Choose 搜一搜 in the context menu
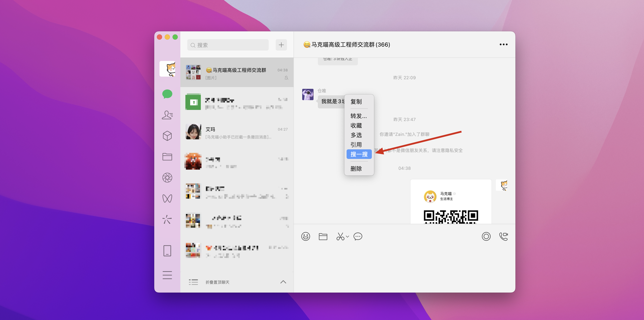This screenshot has height=320, width=644. [x=359, y=154]
